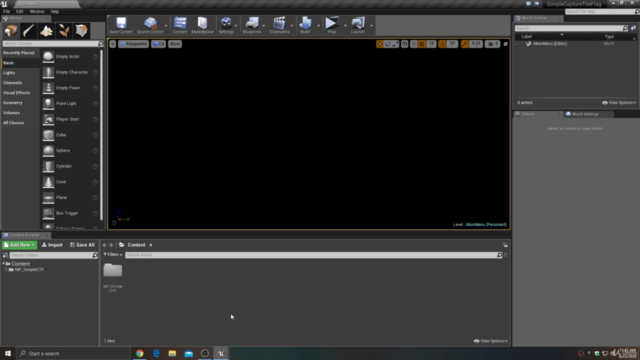The height and width of the screenshot is (360, 640).
Task: Select Sphere in placement list
Action: (x=70, y=151)
